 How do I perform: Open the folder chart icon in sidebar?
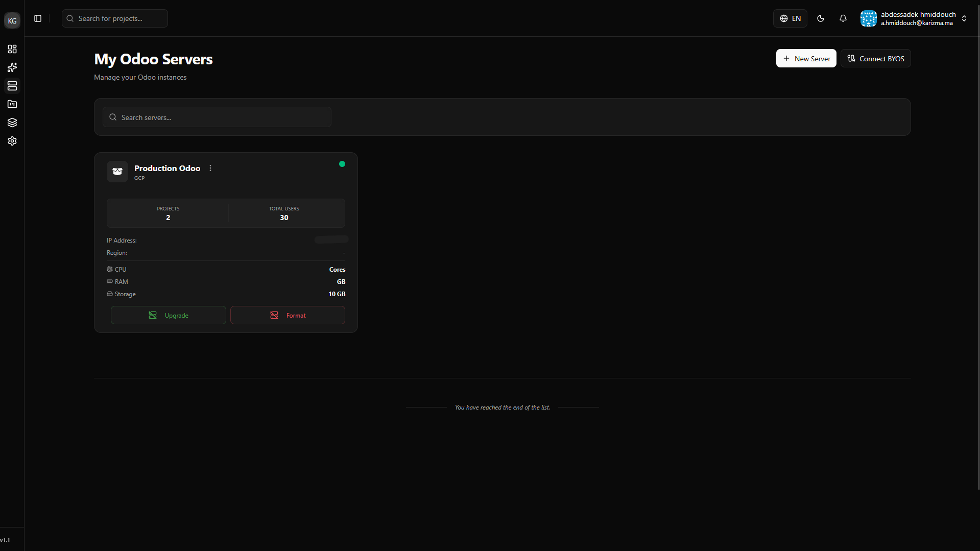12,104
